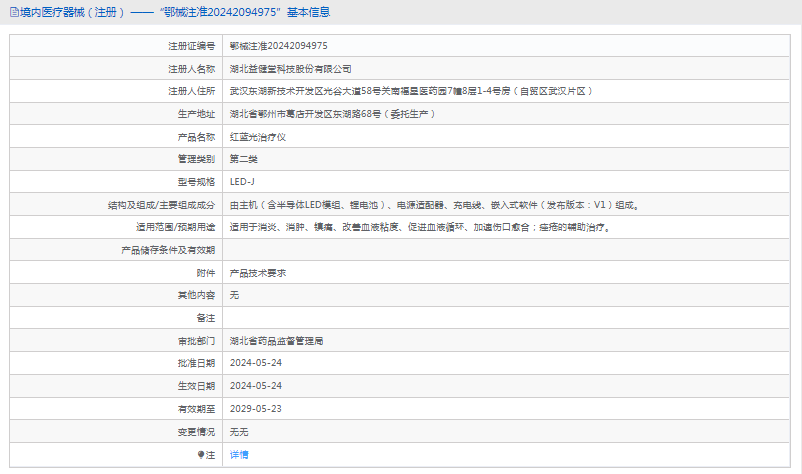Click the 生效日期 label cell

[x=116, y=386]
